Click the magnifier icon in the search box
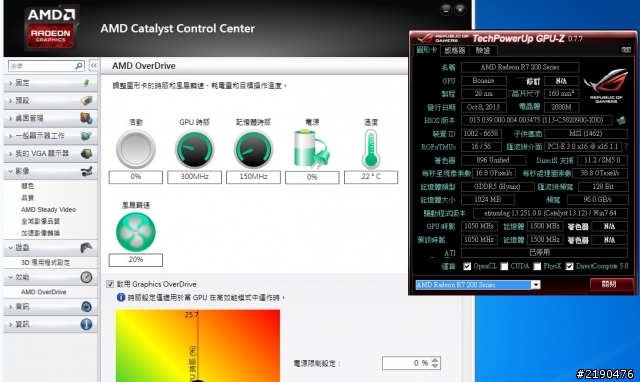The height and width of the screenshot is (382, 640). [79, 66]
